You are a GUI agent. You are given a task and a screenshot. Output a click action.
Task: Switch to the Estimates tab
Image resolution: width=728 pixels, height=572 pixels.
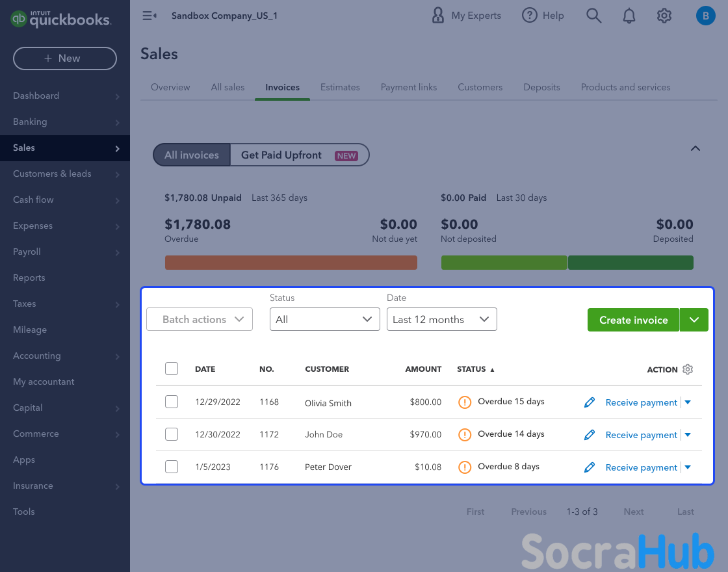(340, 87)
